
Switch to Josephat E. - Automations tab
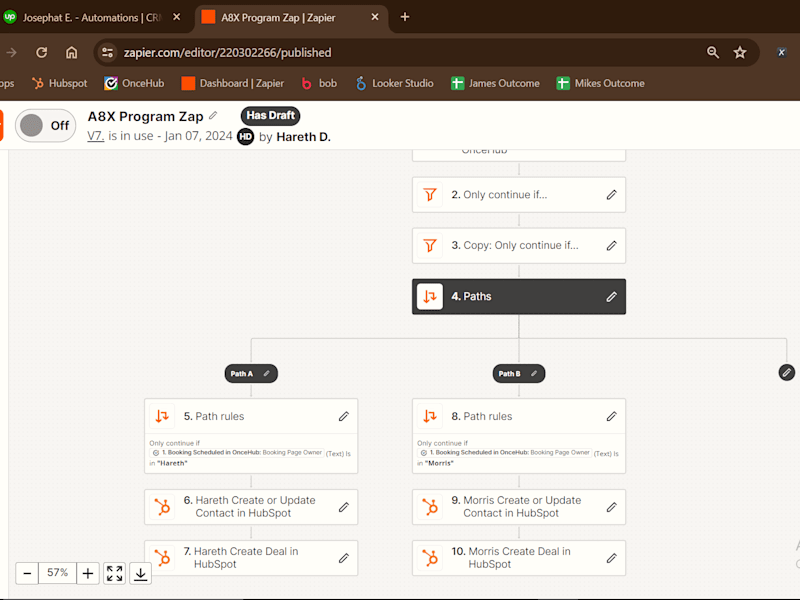pyautogui.click(x=92, y=17)
